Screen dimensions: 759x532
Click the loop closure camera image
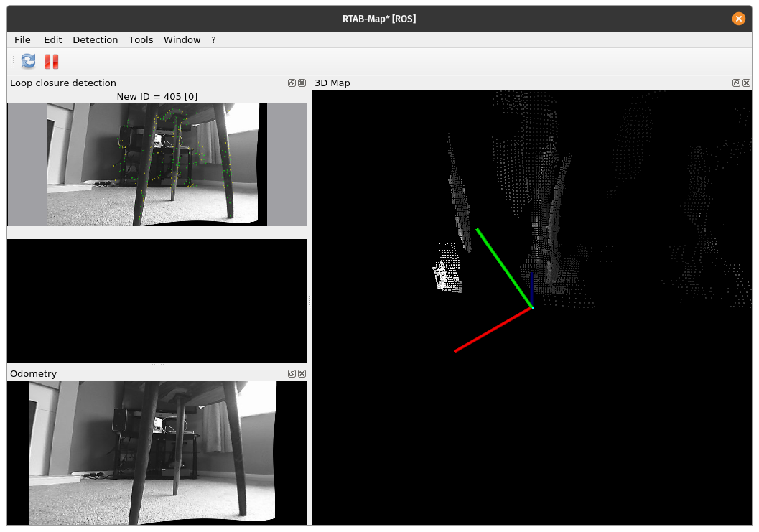pyautogui.click(x=157, y=164)
